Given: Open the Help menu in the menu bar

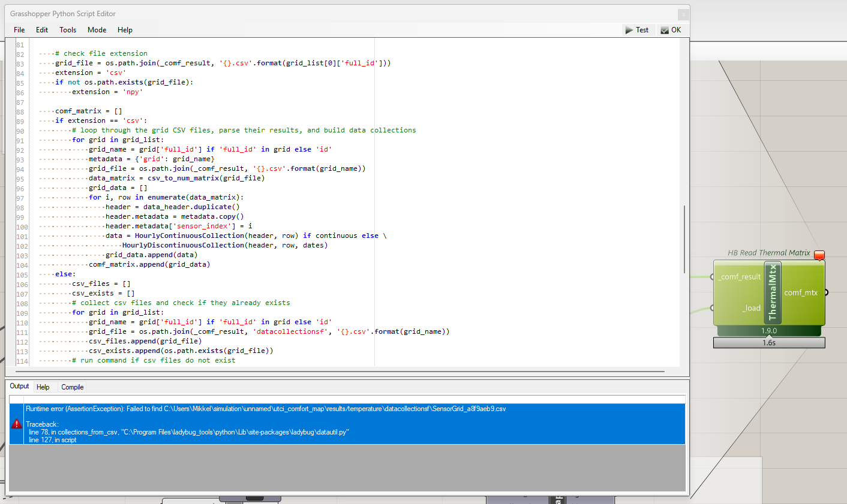Looking at the screenshot, I should [125, 30].
